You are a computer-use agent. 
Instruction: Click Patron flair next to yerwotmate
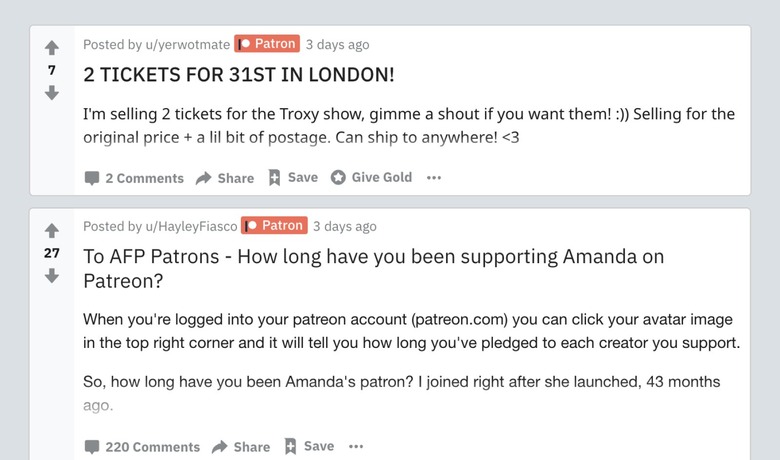click(267, 44)
